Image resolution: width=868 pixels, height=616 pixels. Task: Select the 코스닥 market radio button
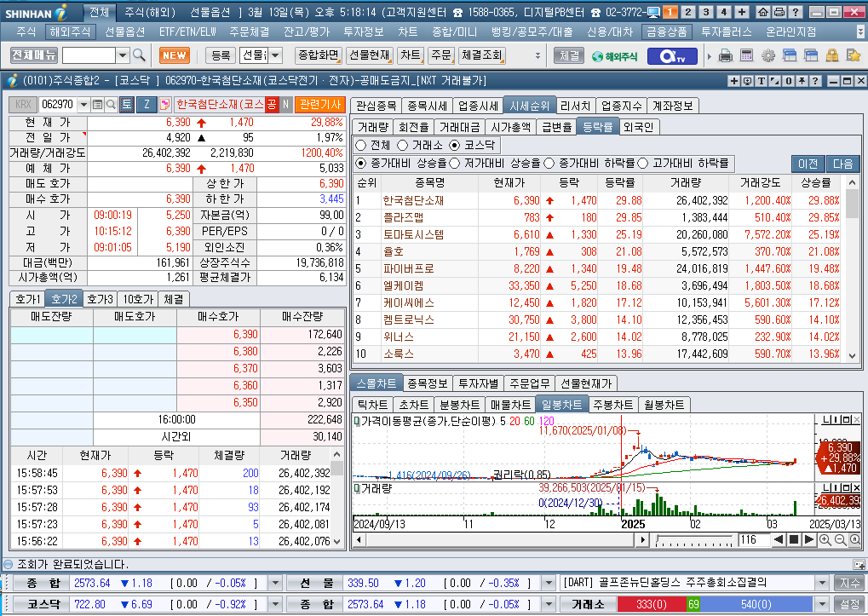pos(455,145)
